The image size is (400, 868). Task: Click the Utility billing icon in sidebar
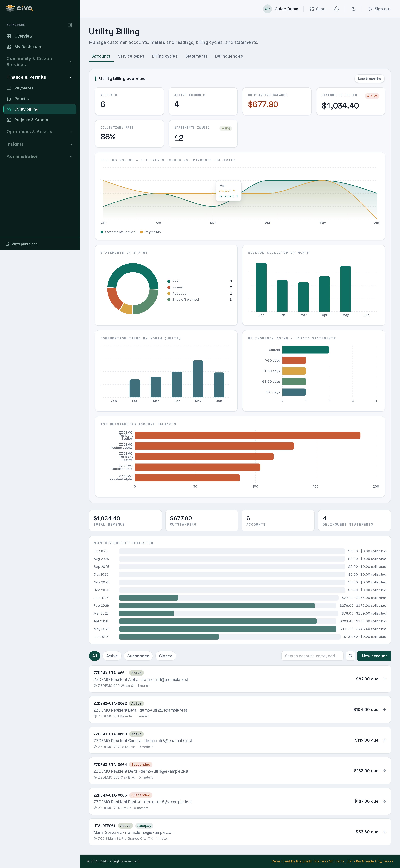9,109
